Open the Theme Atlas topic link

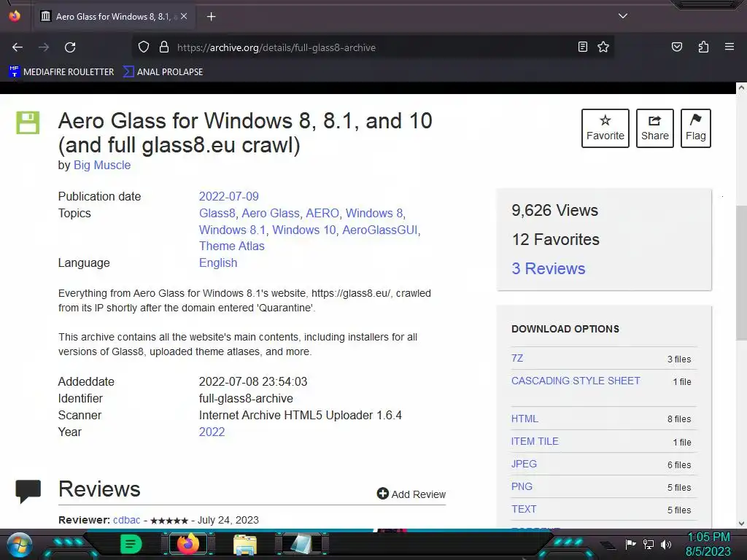point(231,246)
